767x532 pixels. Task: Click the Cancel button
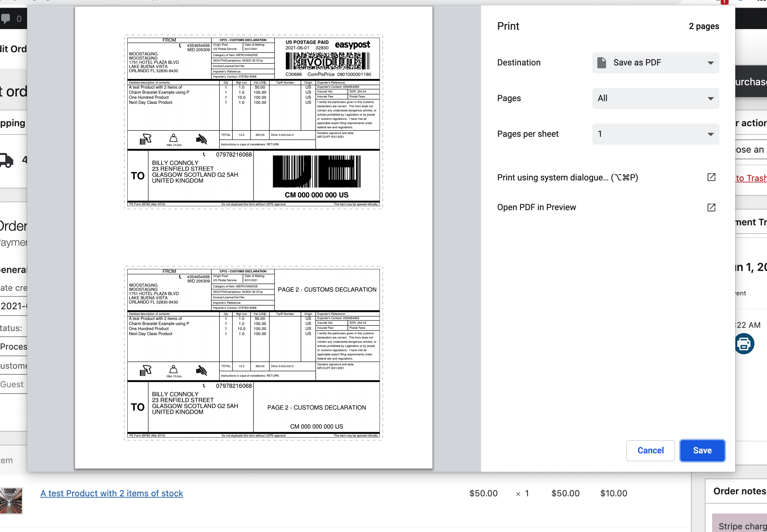pos(650,450)
